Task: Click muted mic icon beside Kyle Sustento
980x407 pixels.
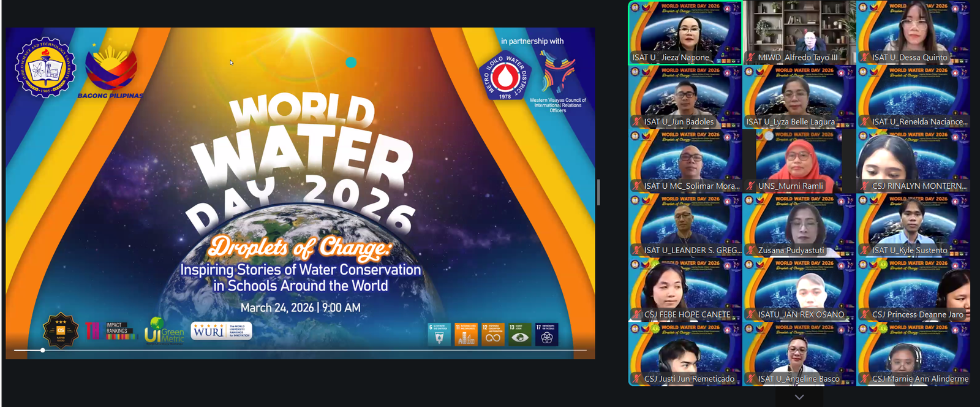Action: (x=864, y=251)
